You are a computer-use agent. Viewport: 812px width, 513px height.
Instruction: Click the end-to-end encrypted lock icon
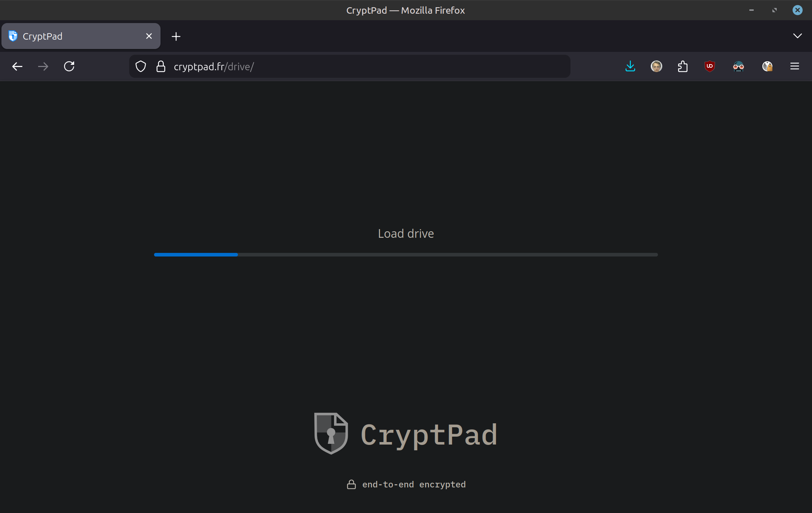tap(351, 485)
